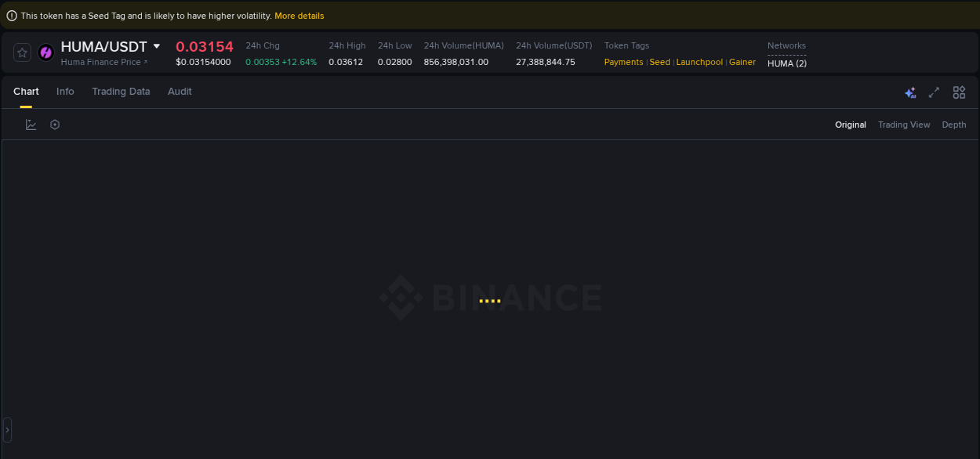Expand the chart to fullscreen

pos(934,92)
